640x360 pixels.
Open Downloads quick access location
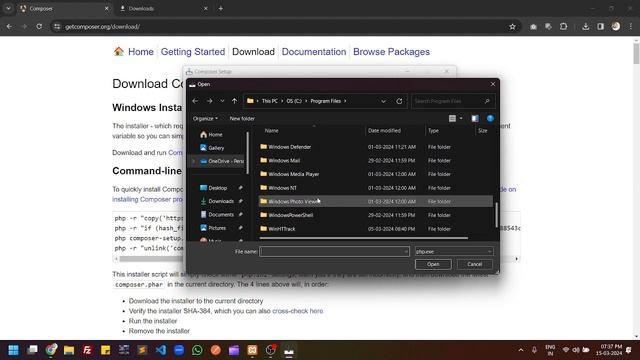217,201
